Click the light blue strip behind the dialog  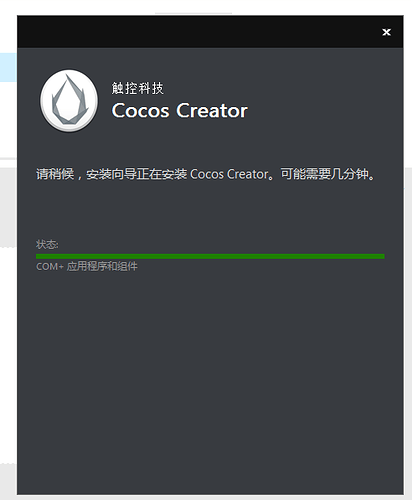[x=8, y=67]
